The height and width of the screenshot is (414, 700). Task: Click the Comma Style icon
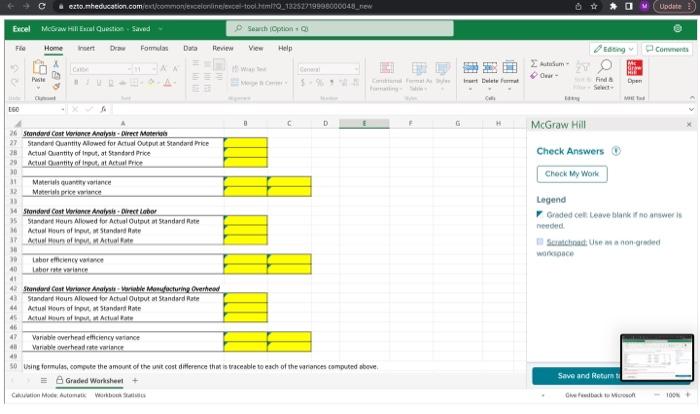[331, 83]
